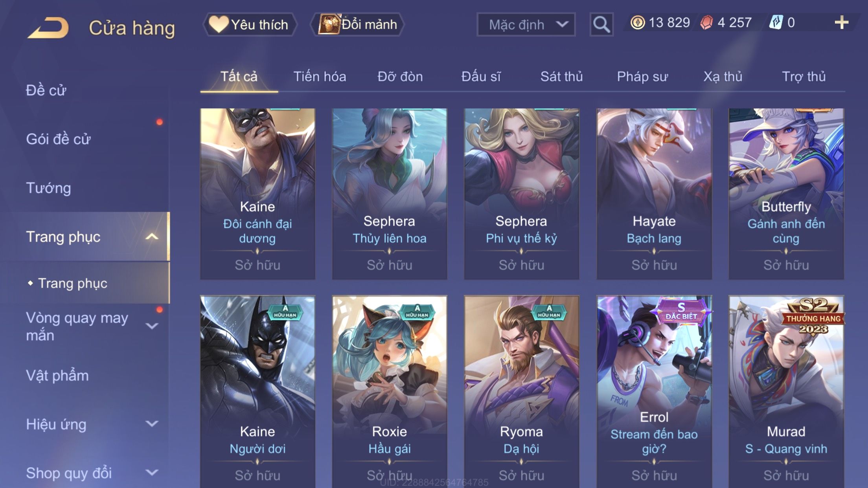Image resolution: width=868 pixels, height=488 pixels.
Task: Select Hayate Bạch lang skin card
Action: pyautogui.click(x=654, y=194)
